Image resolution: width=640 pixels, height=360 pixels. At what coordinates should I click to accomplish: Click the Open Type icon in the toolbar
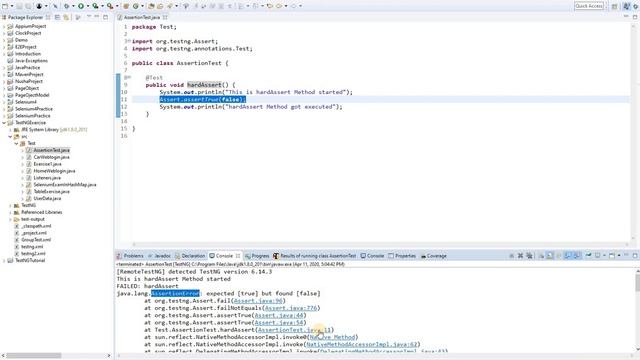click(x=151, y=6)
